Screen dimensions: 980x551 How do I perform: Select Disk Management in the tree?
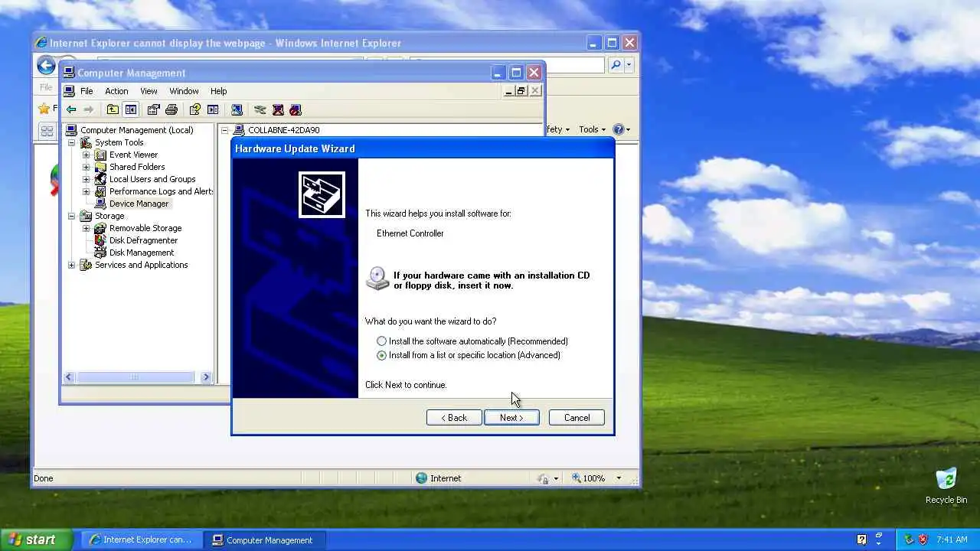click(x=141, y=253)
